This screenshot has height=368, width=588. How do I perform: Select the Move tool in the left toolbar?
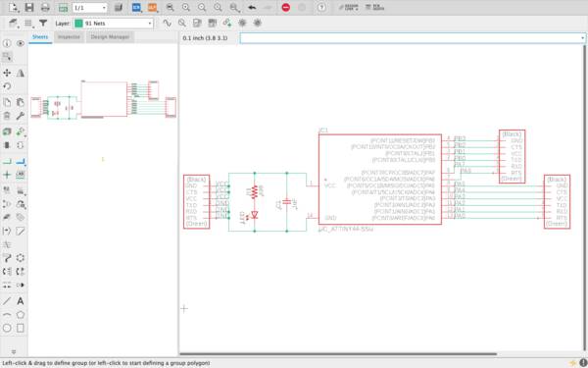point(7,73)
